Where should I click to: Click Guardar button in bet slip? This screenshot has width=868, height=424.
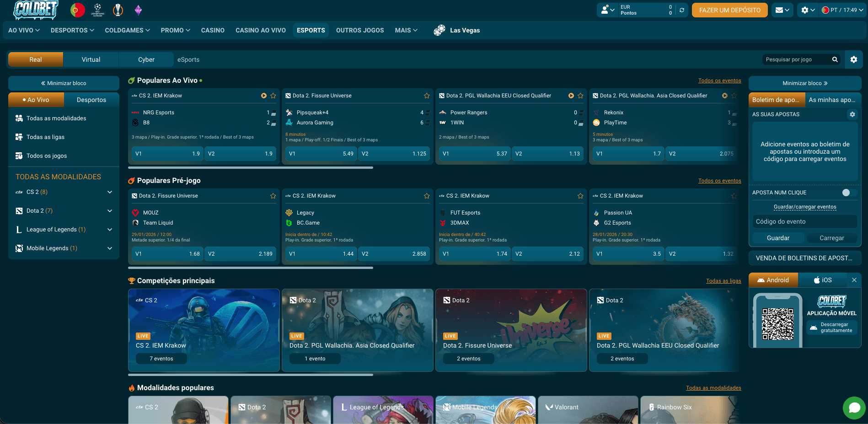(x=778, y=238)
